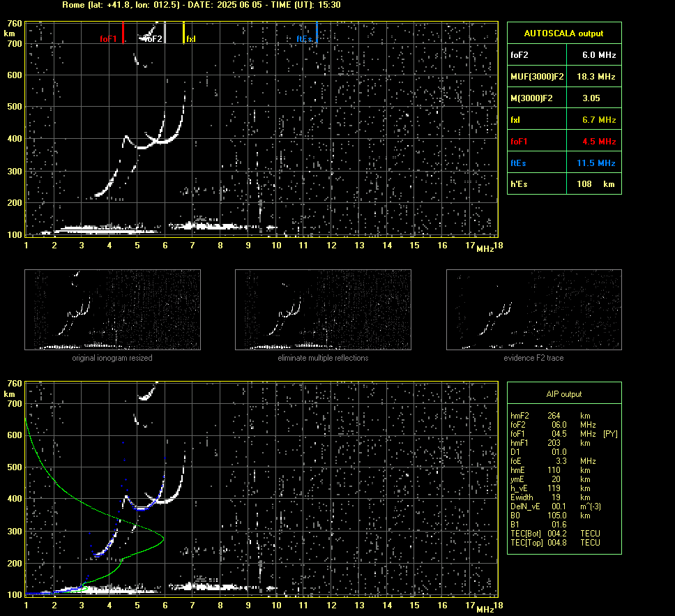Viewport: 675px width, 616px height.
Task: Select the hmF1 203 km row
Action: tap(550, 443)
